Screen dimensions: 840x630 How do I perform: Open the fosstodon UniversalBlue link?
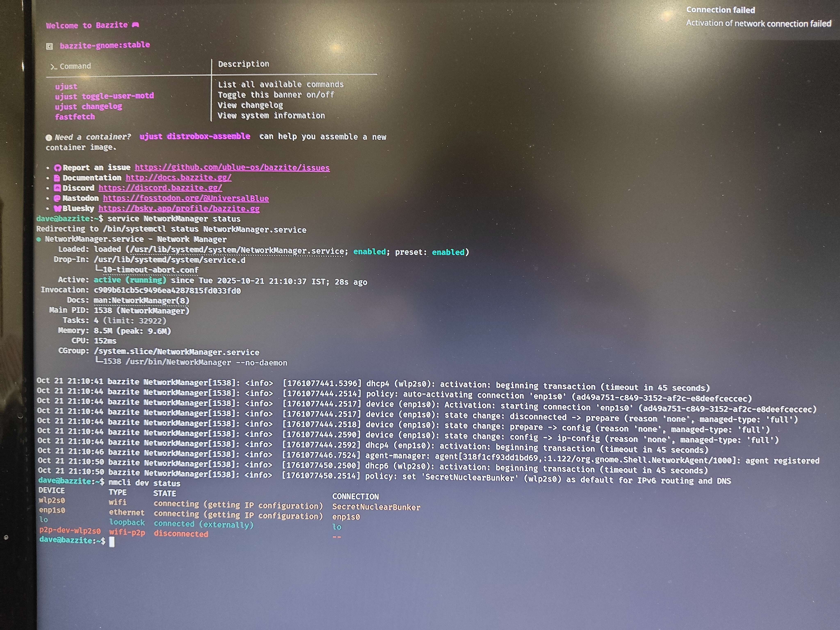[186, 198]
